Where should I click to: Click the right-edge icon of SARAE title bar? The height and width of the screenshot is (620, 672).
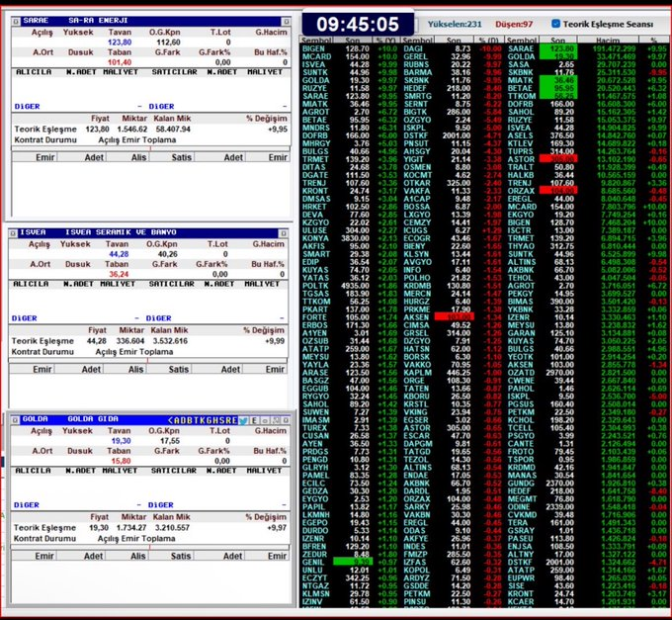pos(286,21)
